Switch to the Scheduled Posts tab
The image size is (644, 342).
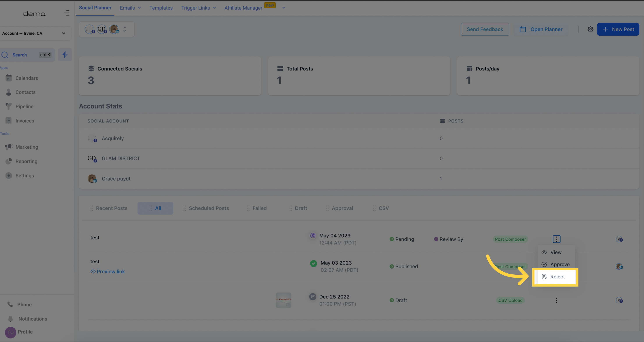coord(209,208)
